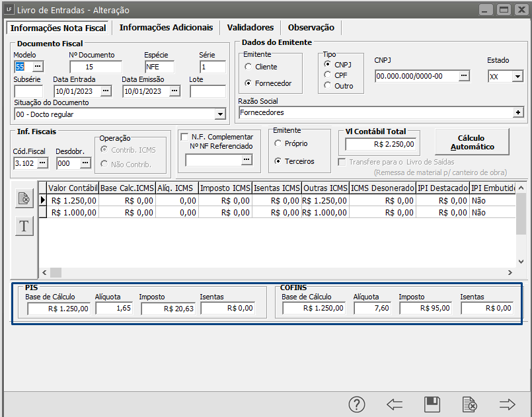Image resolution: width=532 pixels, height=417 pixels.
Task: Open the Validadores tab
Action: click(250, 28)
